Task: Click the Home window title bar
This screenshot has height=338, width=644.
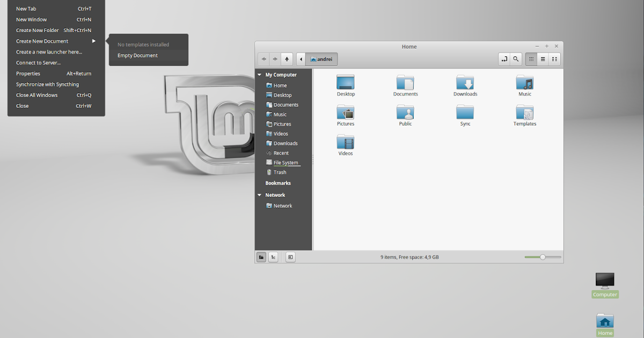Action: pos(409,47)
